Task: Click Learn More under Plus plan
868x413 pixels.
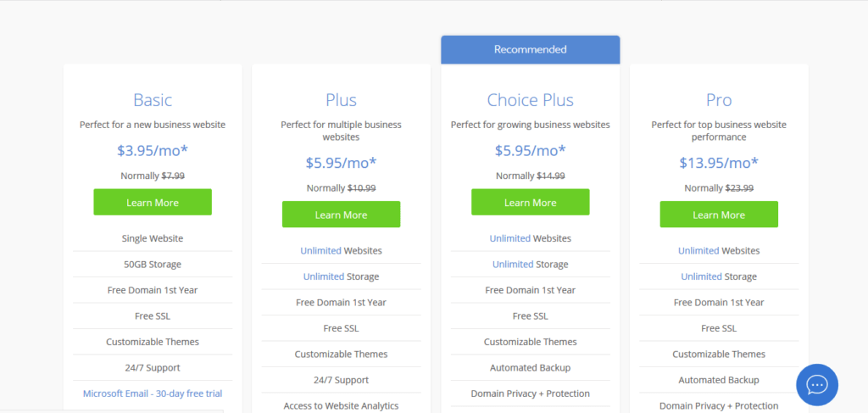Action: pos(341,215)
